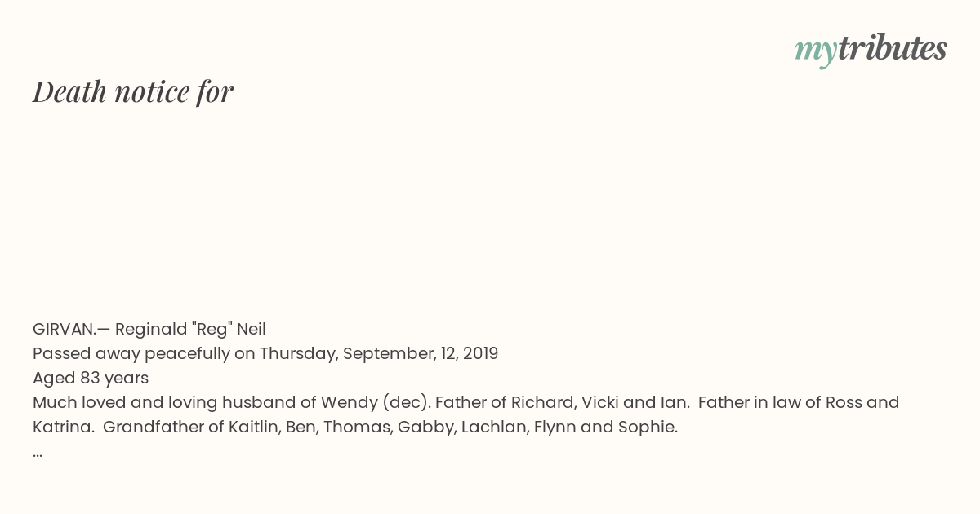This screenshot has height=514, width=980.
Task: Select the name Reginald "Reg" Neil
Action: tap(190, 329)
